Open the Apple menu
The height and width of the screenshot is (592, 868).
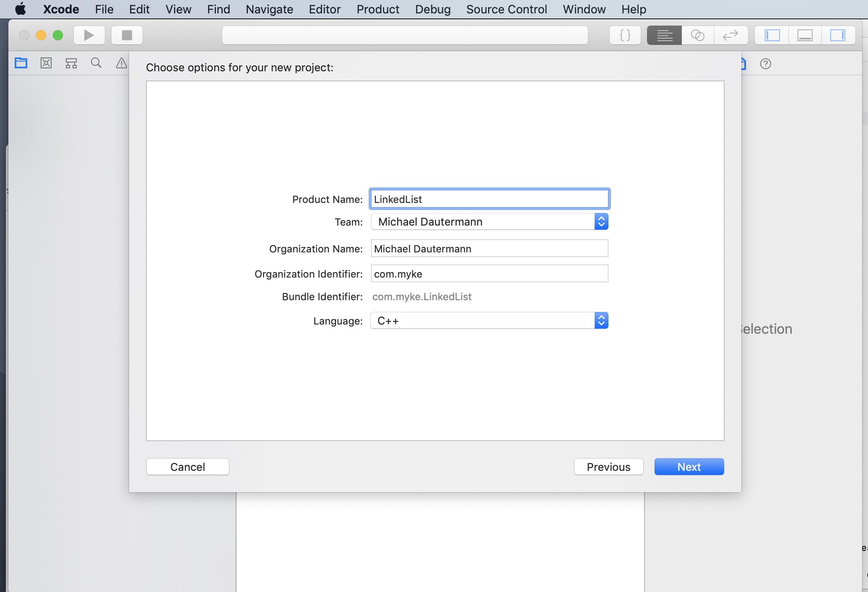pos(20,9)
